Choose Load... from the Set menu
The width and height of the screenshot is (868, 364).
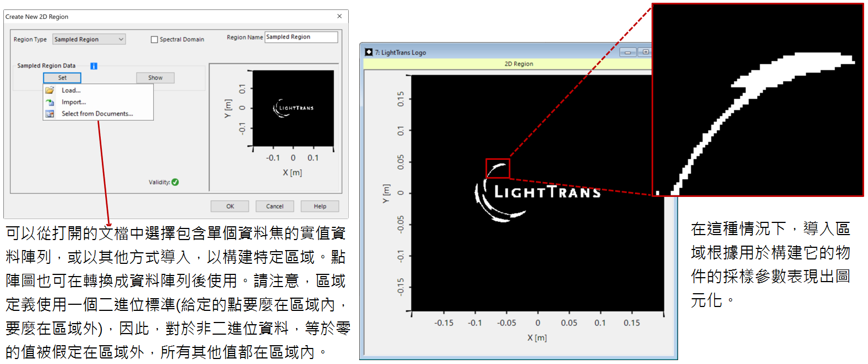click(71, 90)
